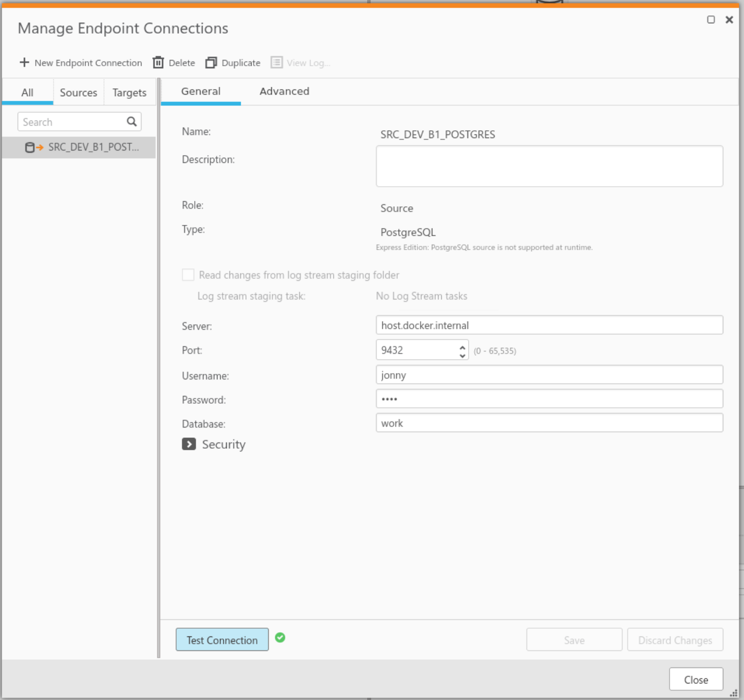Viewport: 744px width, 700px height.
Task: Click the Express Edition warning note
Action: [x=484, y=248]
